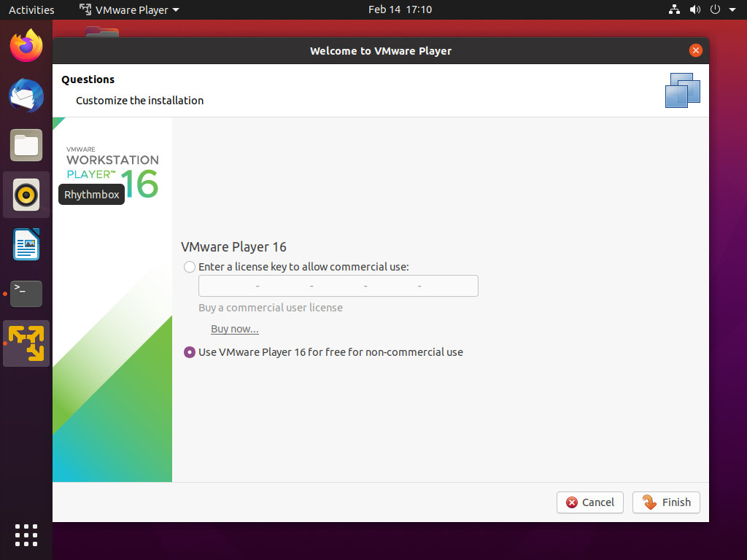Click the 'Buy a commercial user license' text
747x560 pixels.
point(271,308)
